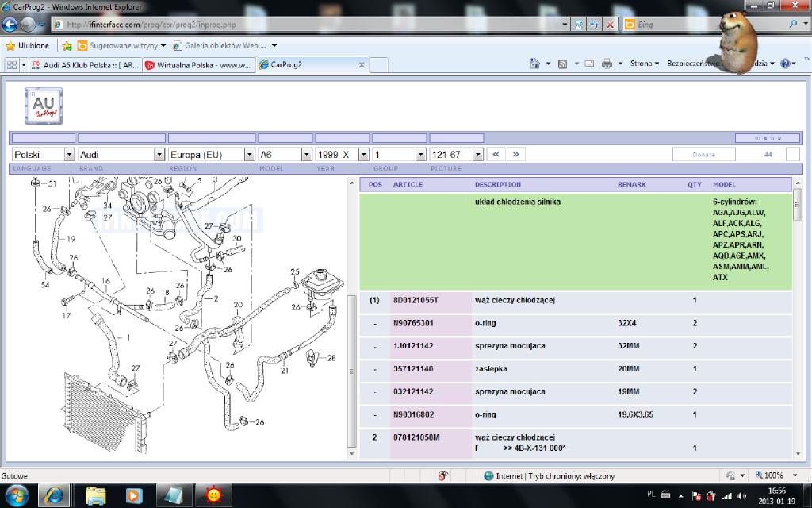Viewport: 812px width, 508px height.
Task: Click the Home page icon
Action: tap(535, 63)
